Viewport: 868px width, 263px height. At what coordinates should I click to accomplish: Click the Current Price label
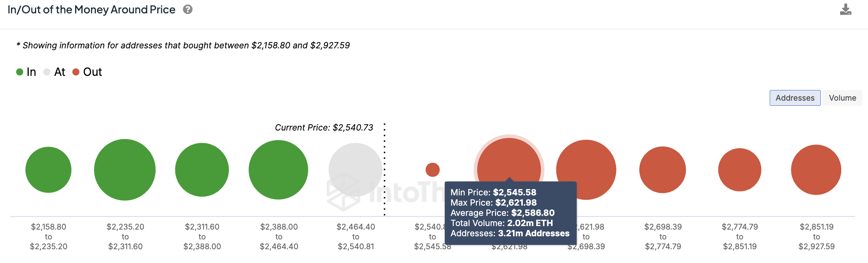324,127
